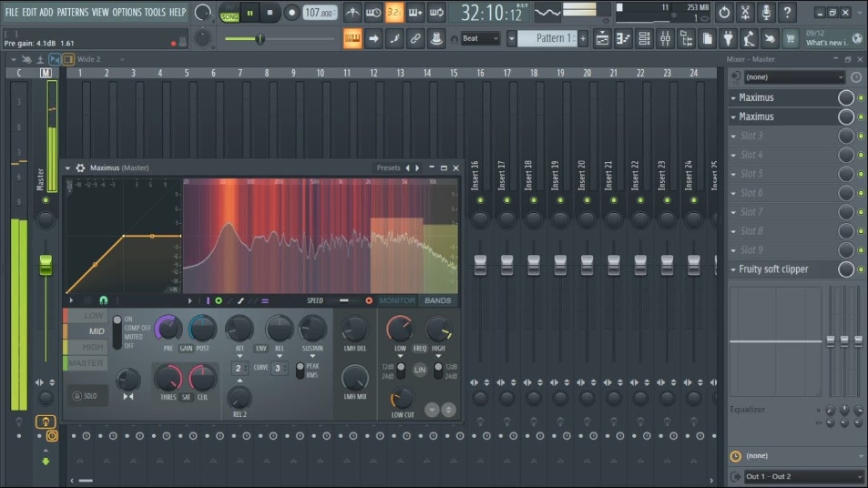Select the MASTER band in Maximus
This screenshot has height=488, width=868.
click(x=85, y=363)
